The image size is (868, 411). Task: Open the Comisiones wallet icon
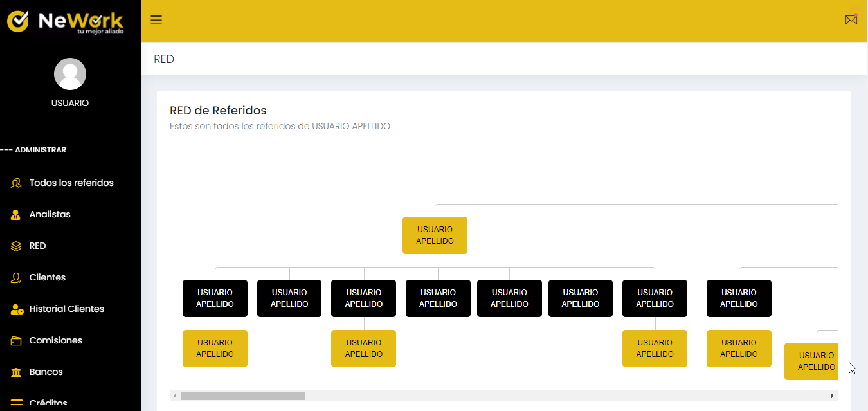pos(17,341)
